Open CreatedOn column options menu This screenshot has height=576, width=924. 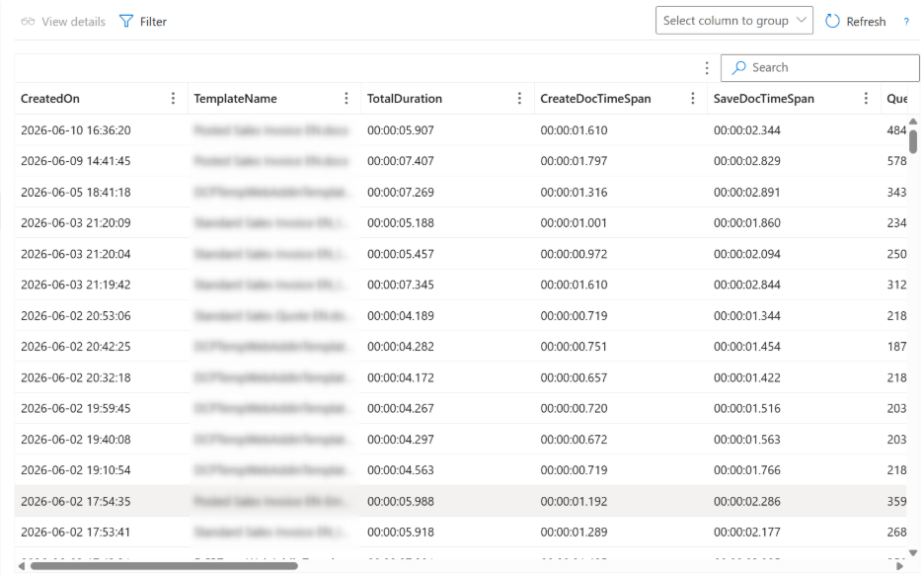[x=173, y=99]
